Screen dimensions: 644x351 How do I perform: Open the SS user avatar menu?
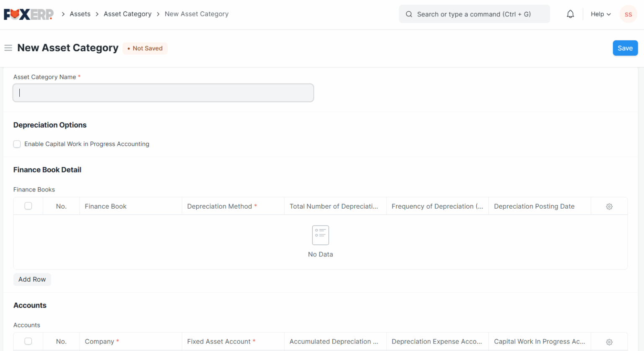[x=628, y=14]
